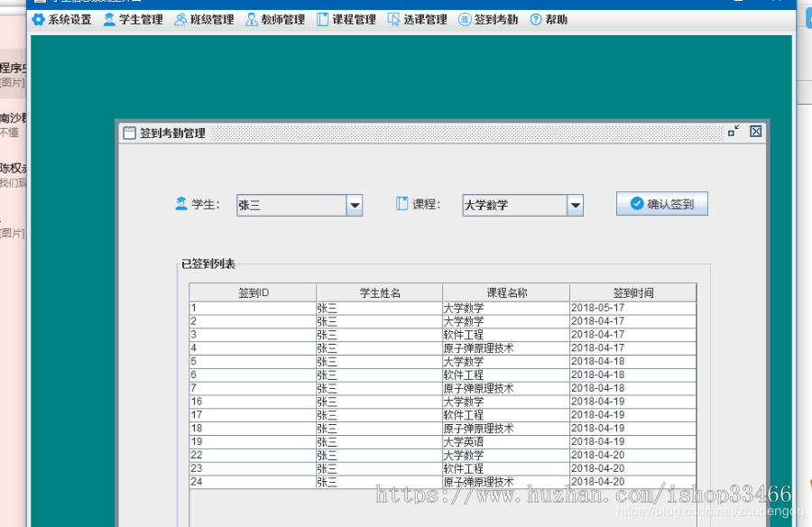Click the book icon beside 课程 label
812x527 pixels.
tap(400, 204)
